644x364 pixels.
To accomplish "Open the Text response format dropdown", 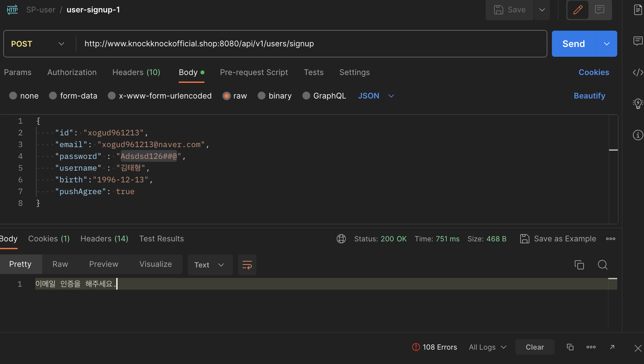I will [210, 265].
